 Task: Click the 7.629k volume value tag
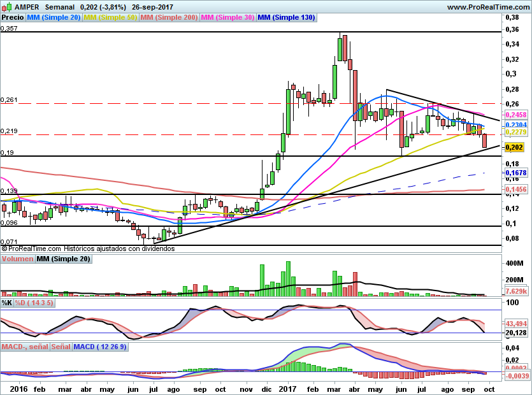(516, 292)
